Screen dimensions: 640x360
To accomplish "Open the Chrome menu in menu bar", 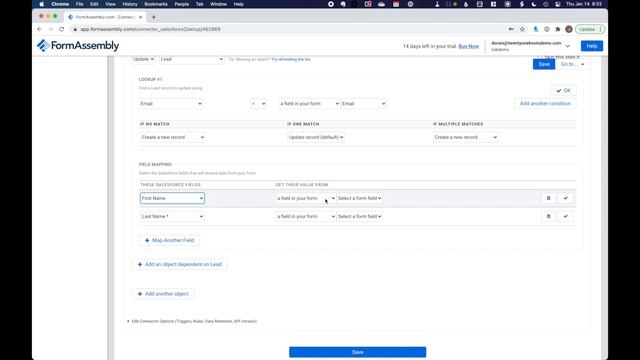I will [x=60, y=4].
